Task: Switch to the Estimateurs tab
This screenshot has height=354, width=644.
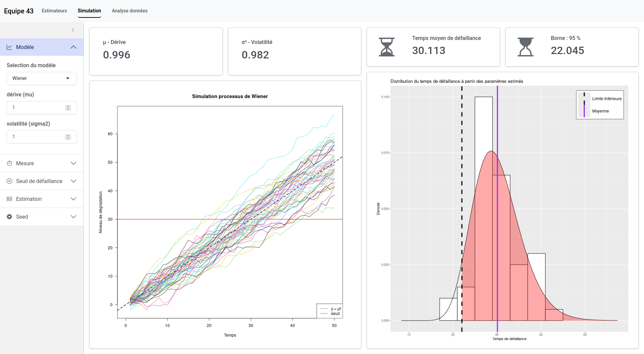Action: [x=54, y=11]
